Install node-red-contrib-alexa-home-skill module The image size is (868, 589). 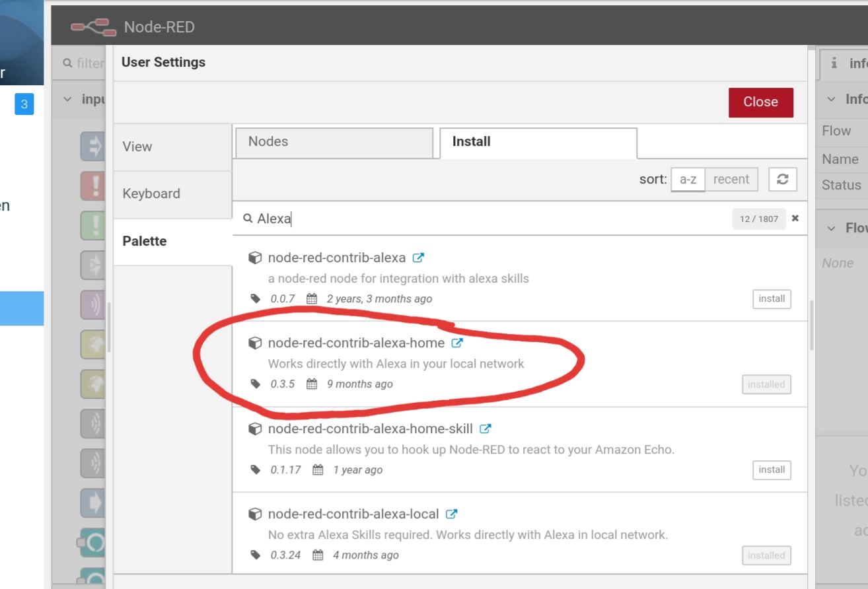pyautogui.click(x=772, y=469)
